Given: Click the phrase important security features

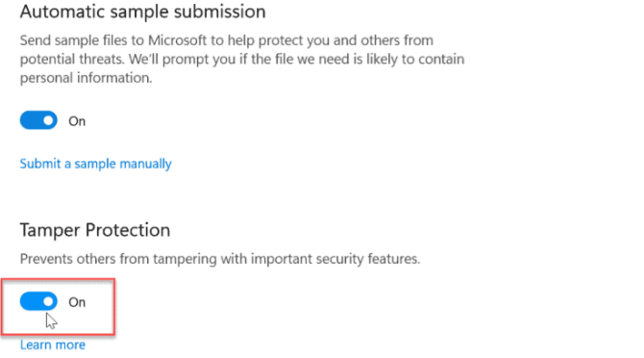Looking at the screenshot, I should [335, 259].
